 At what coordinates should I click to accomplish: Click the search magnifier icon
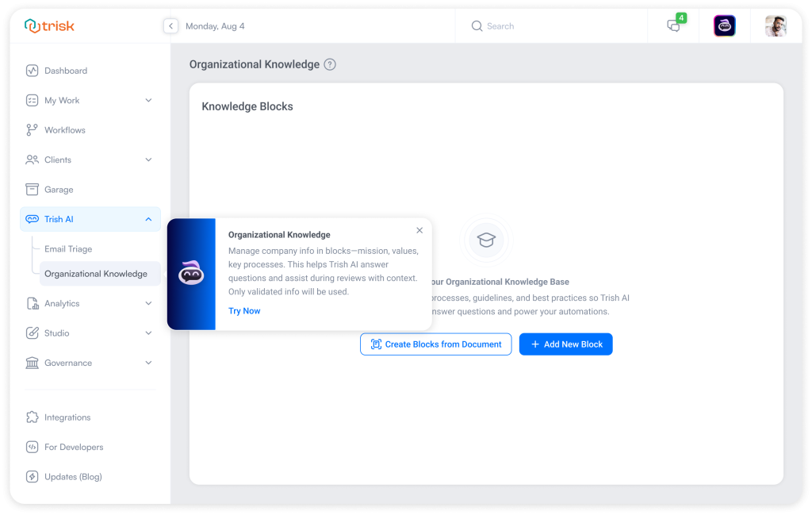(477, 26)
